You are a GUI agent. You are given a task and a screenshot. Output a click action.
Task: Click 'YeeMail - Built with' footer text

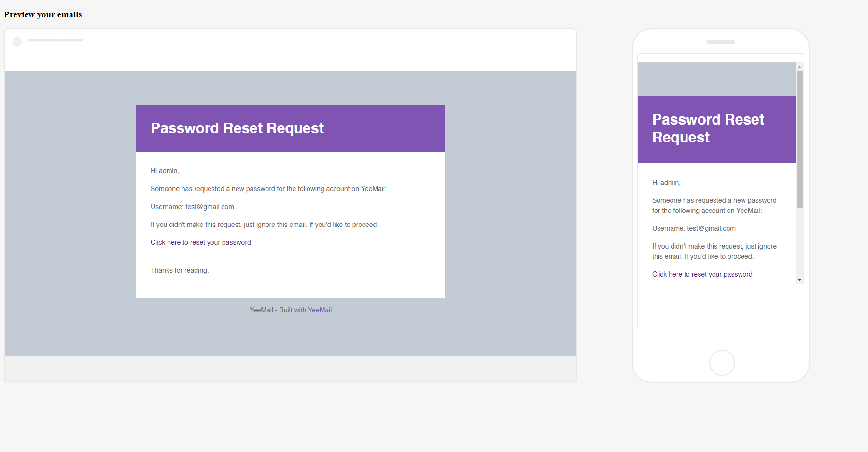click(278, 310)
